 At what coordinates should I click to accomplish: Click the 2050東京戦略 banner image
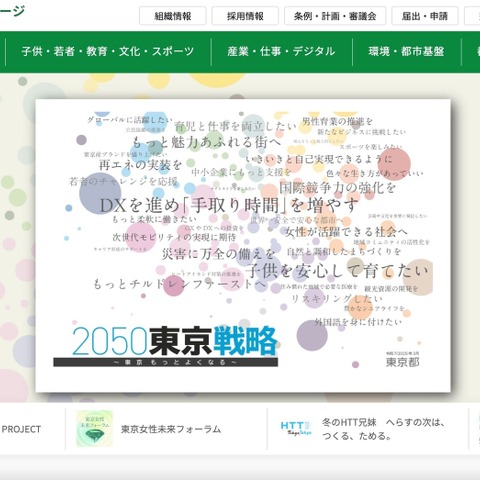pyautogui.click(x=243, y=246)
